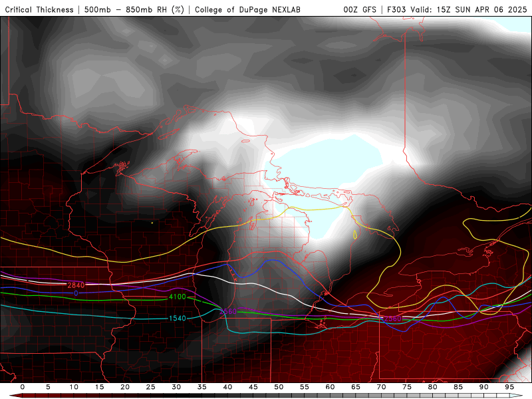Click the '15' value on color scale

pyautogui.click(x=99, y=387)
